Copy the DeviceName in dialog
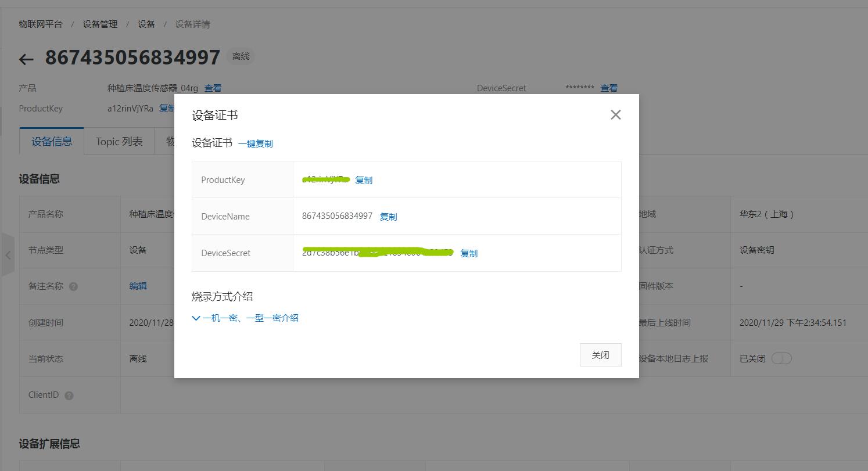This screenshot has height=471, width=868. (x=388, y=217)
